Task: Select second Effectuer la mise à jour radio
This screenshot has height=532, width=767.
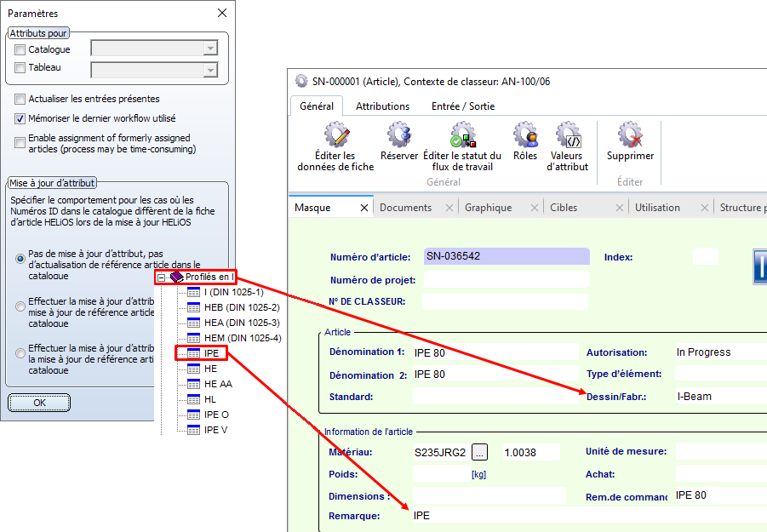Action: pyautogui.click(x=20, y=306)
